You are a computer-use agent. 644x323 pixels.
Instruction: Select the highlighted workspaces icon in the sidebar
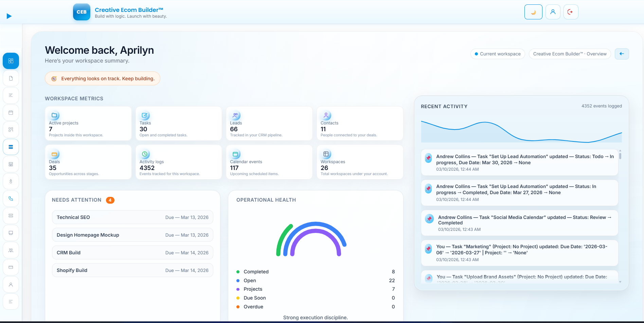pyautogui.click(x=11, y=147)
